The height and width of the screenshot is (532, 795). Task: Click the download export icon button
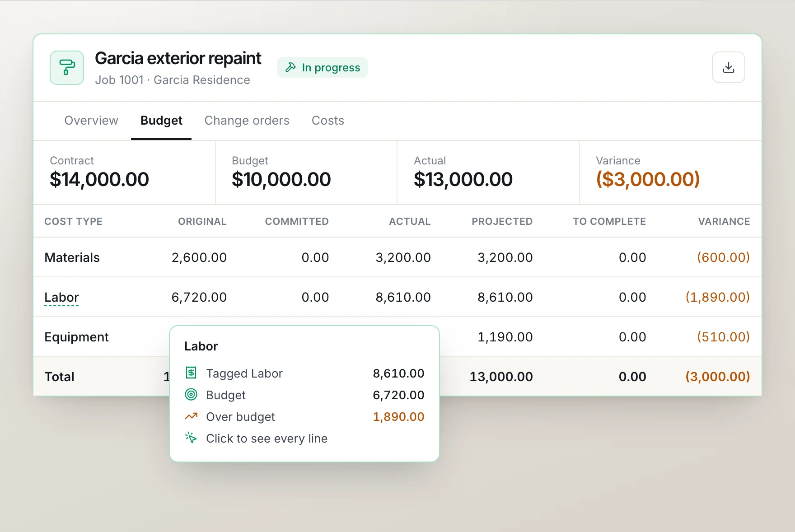pyautogui.click(x=728, y=67)
